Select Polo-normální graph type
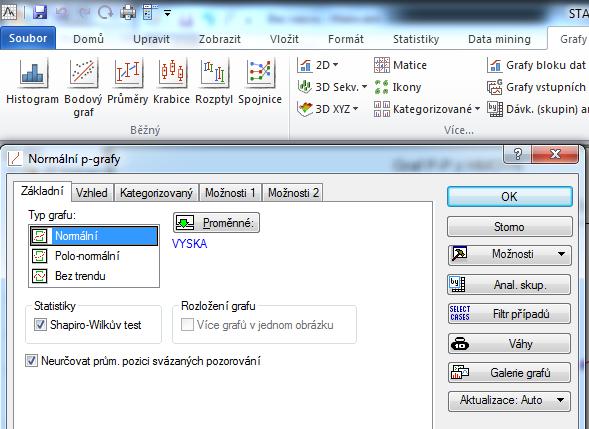 click(94, 256)
